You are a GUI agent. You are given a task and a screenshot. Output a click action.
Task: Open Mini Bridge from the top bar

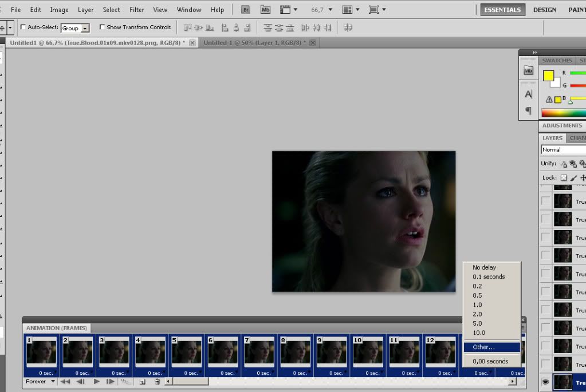coord(265,10)
